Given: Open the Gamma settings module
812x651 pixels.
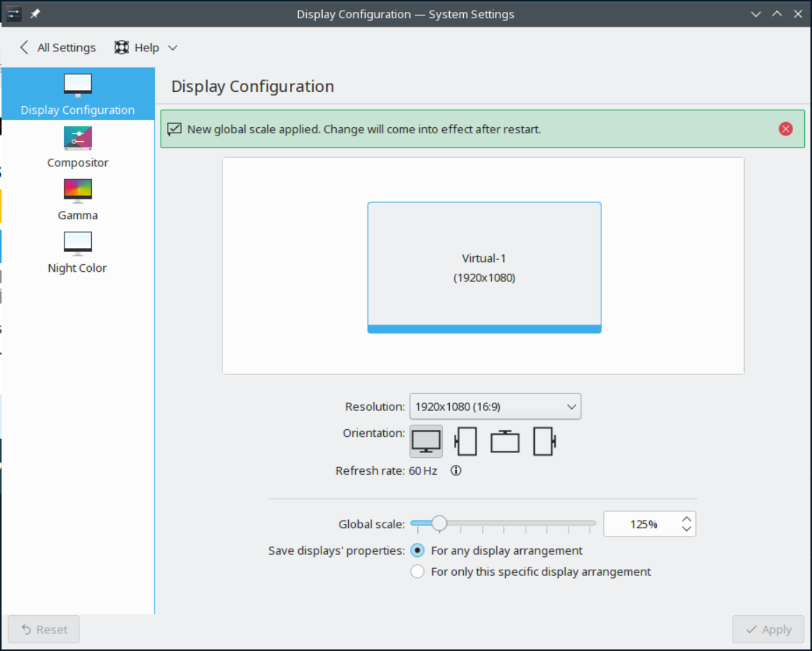Looking at the screenshot, I should 78,200.
